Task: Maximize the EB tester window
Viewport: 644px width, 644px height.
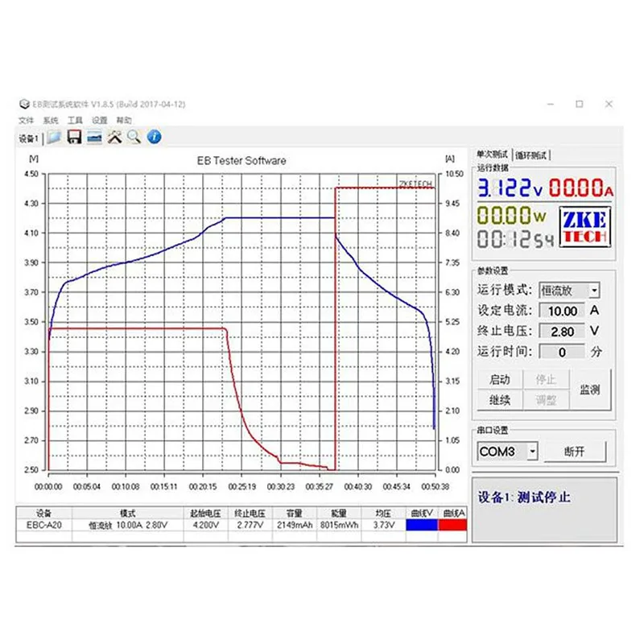Action: tap(580, 105)
